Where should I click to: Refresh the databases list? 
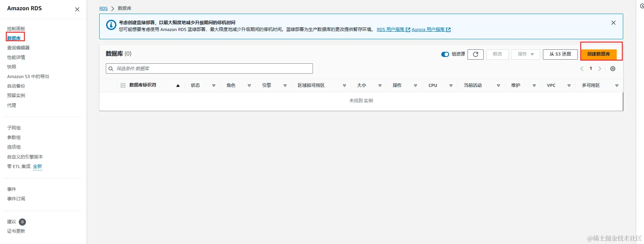(x=475, y=54)
